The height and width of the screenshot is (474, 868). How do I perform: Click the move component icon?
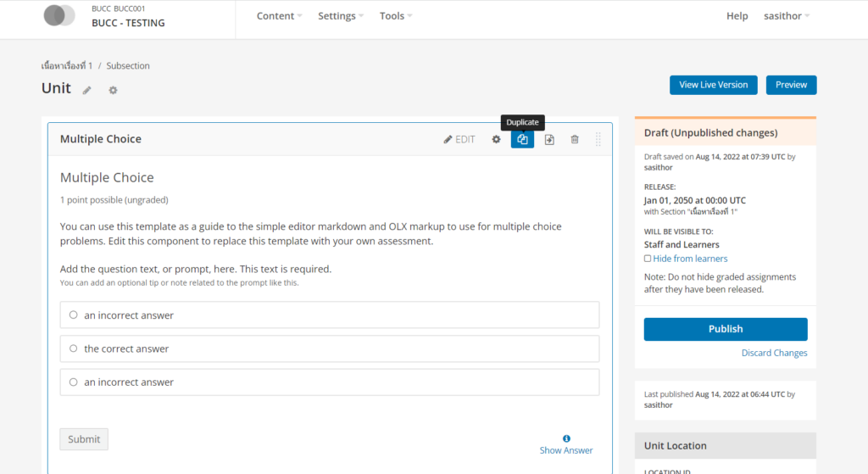[x=549, y=139]
